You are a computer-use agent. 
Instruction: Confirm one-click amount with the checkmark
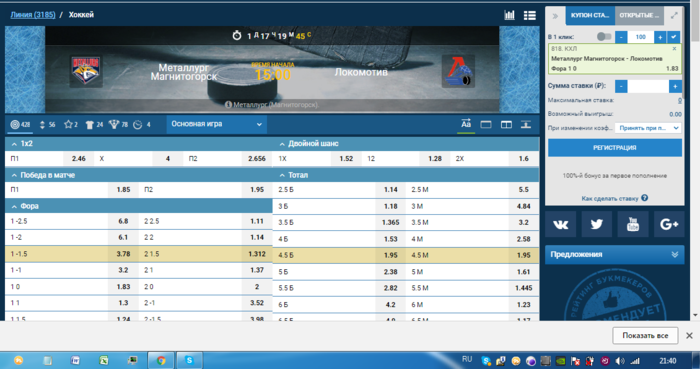(x=674, y=37)
